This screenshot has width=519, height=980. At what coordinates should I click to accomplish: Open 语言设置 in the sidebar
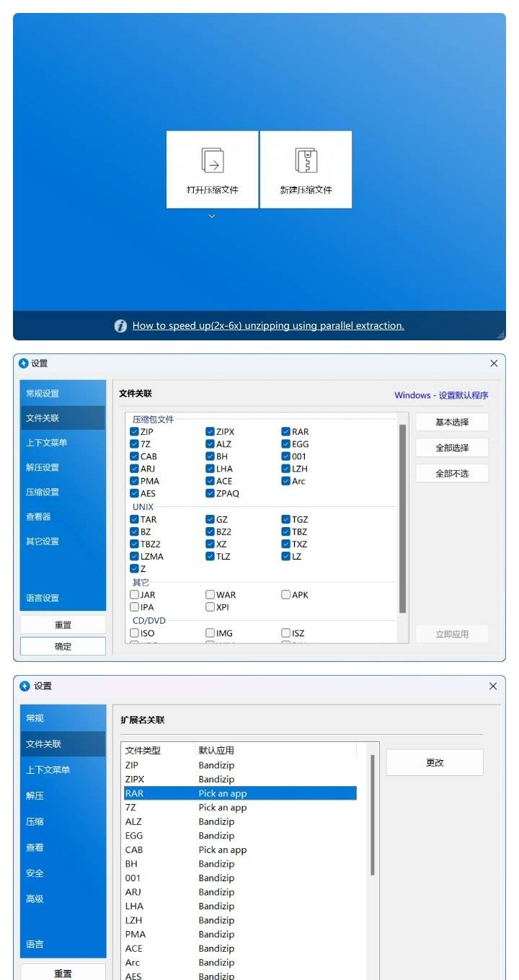pos(43,598)
